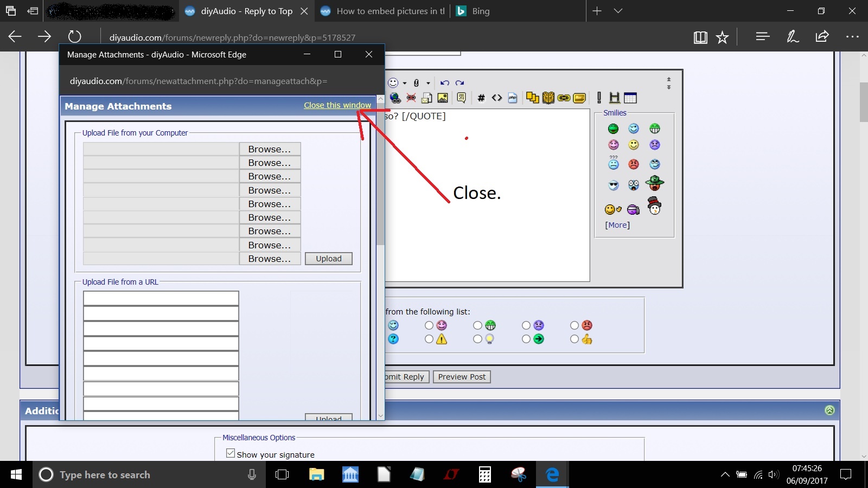Insert the sunglasses cool smiley from Smilies panel

point(614,185)
